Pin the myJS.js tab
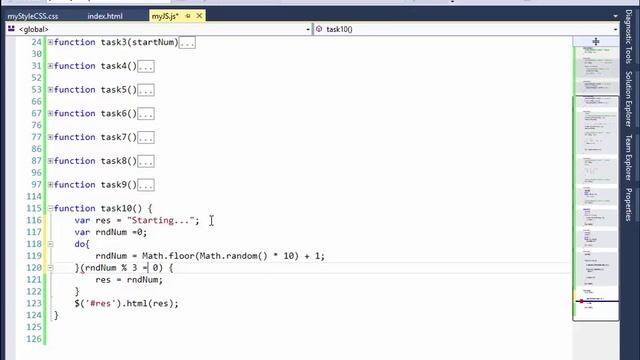Viewport: 640px width, 360px height. click(x=188, y=16)
